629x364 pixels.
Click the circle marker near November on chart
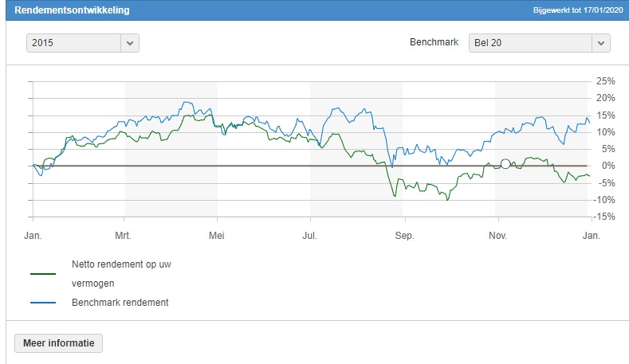(505, 164)
